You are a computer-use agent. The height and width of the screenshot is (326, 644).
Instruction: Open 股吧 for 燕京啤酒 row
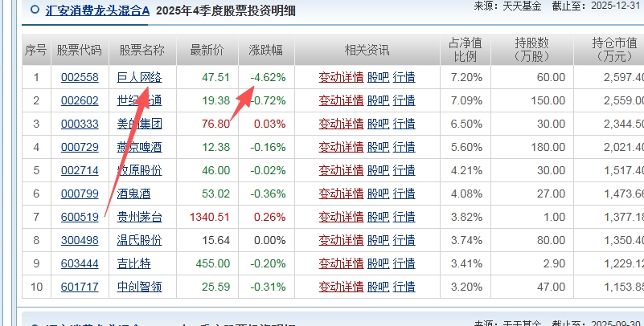378,147
